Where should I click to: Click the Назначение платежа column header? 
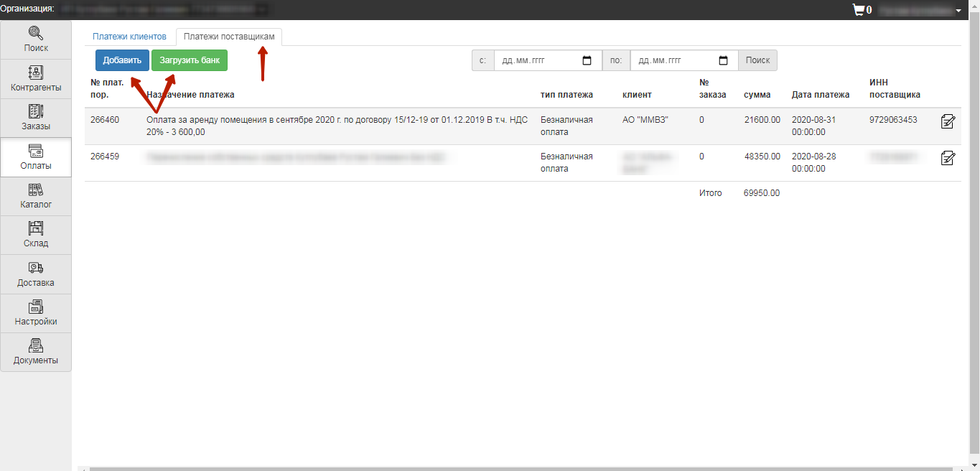coord(190,95)
